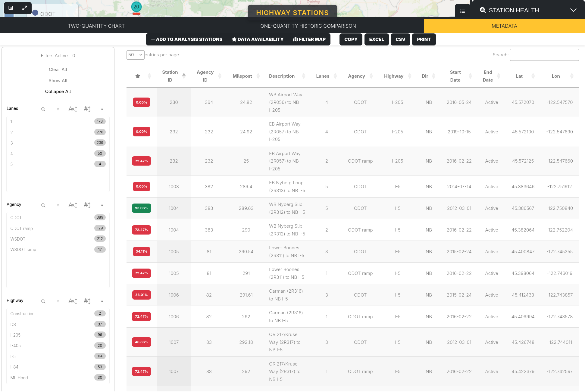Sort table by Agency ID column
Viewport: 585px width, 392px height.
(209, 76)
